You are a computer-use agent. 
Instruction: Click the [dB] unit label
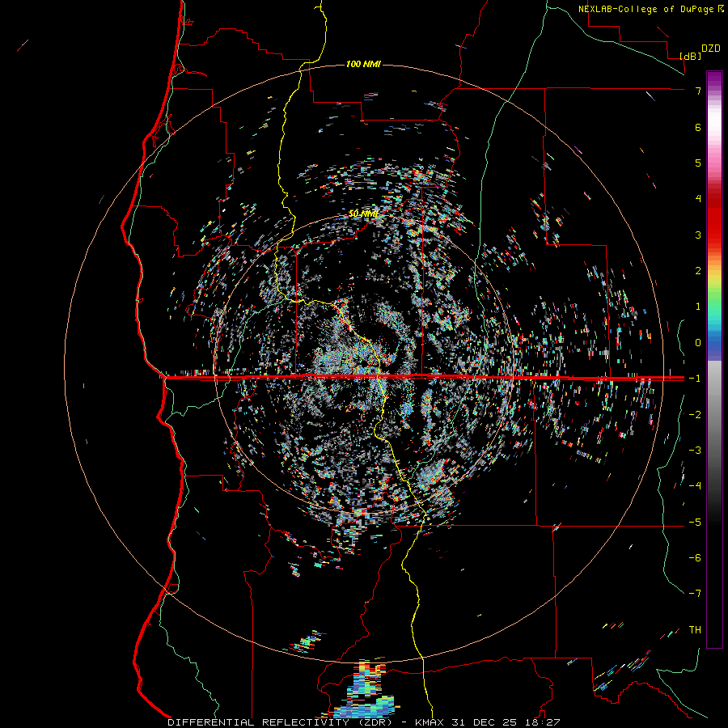691,56
